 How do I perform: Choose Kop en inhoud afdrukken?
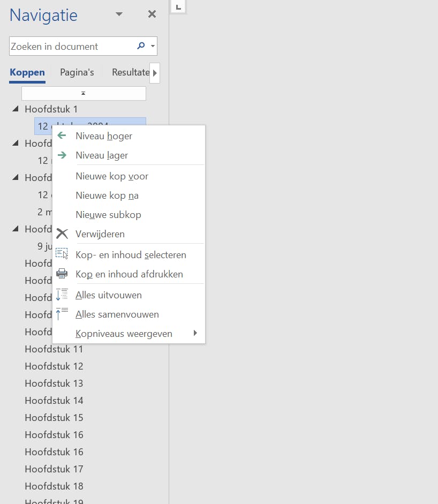[x=129, y=274]
